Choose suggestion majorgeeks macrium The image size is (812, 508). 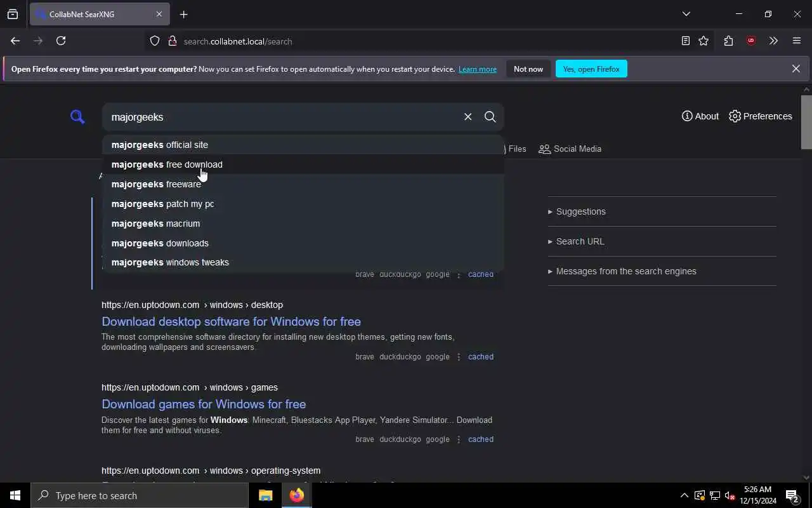point(303,224)
